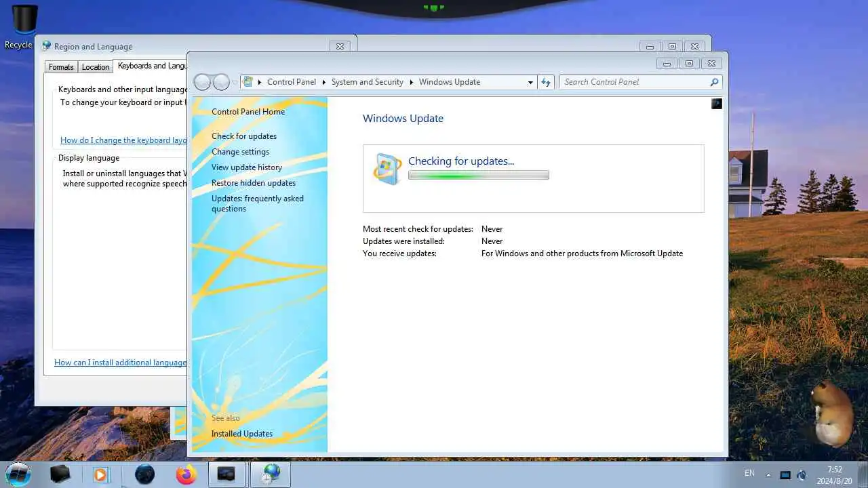The image size is (868, 488).
Task: Click 'Most recent check for updates:' label
Action: pos(418,229)
